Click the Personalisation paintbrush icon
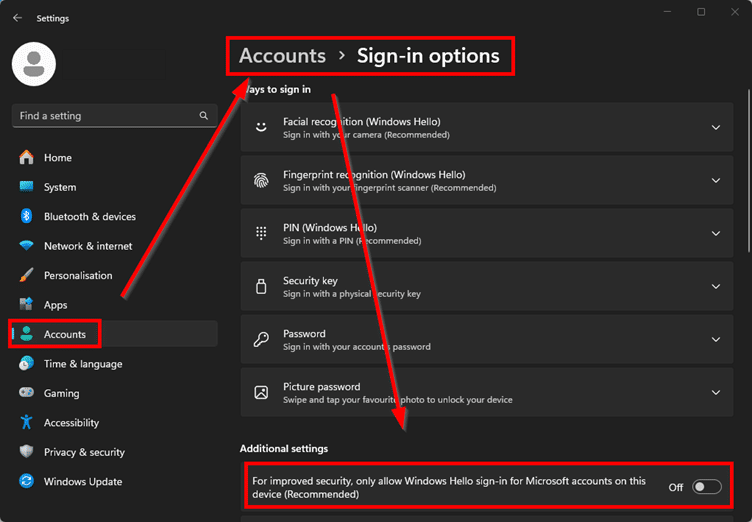752x522 pixels. (26, 275)
